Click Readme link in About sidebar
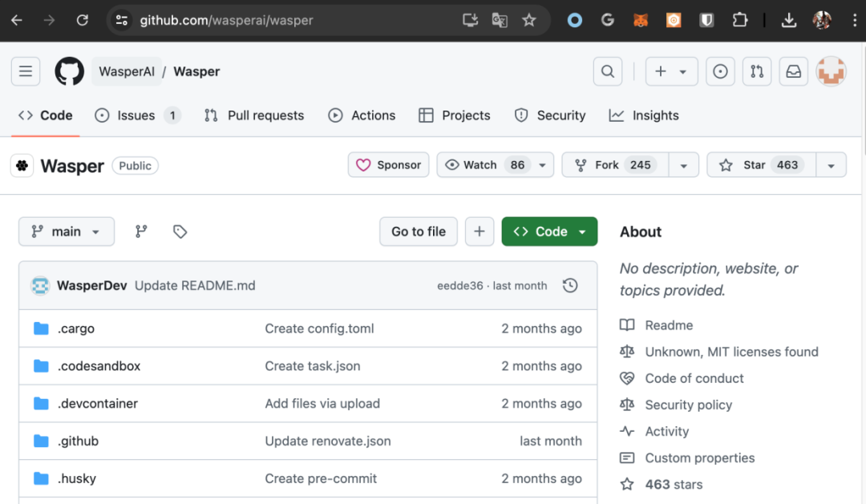The height and width of the screenshot is (504, 866). click(x=669, y=325)
